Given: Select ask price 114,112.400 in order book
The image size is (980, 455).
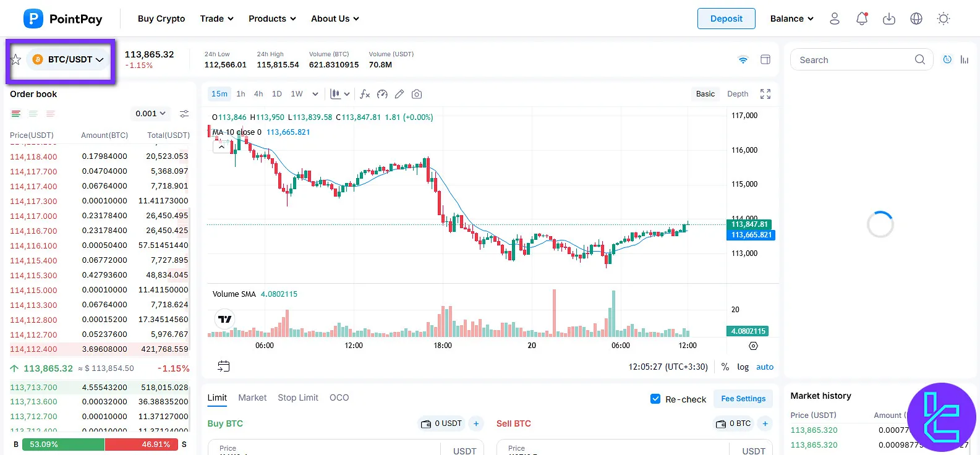Looking at the screenshot, I should click(x=33, y=349).
